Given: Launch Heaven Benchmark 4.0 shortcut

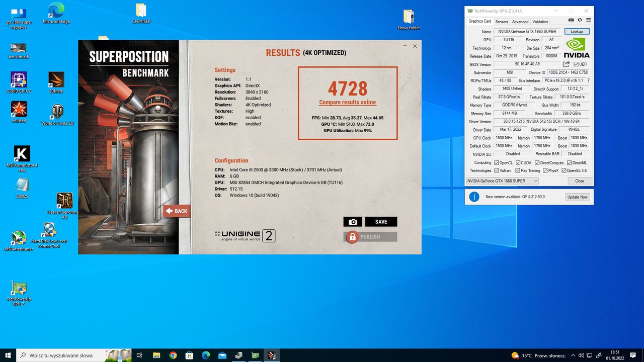Looking at the screenshot, I should (x=64, y=206).
